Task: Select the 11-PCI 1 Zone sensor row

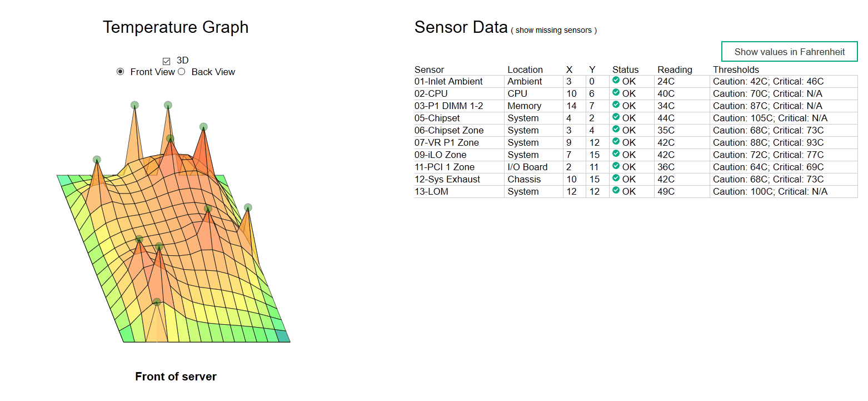Action: click(x=444, y=167)
